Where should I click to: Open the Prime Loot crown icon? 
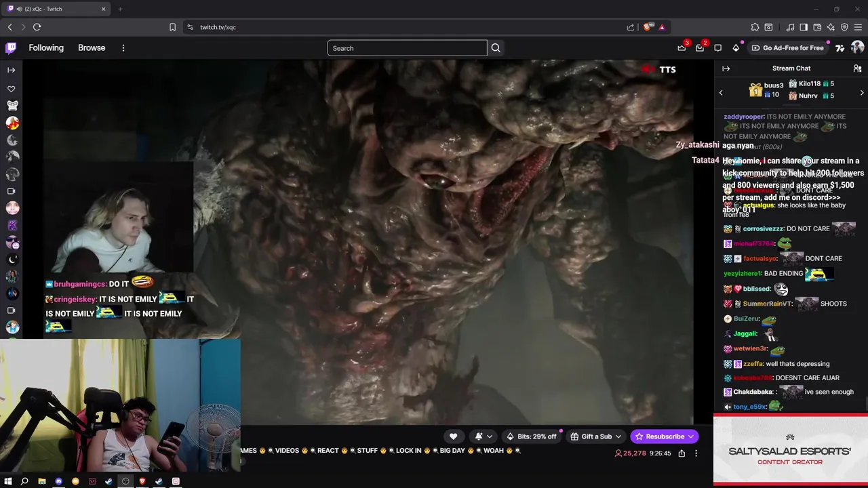(682, 48)
